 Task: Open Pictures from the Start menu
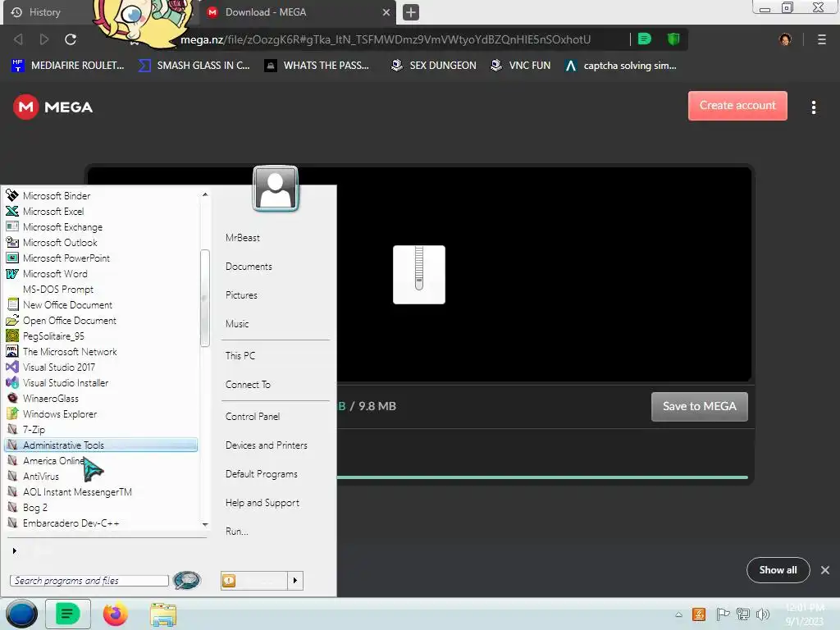(241, 295)
